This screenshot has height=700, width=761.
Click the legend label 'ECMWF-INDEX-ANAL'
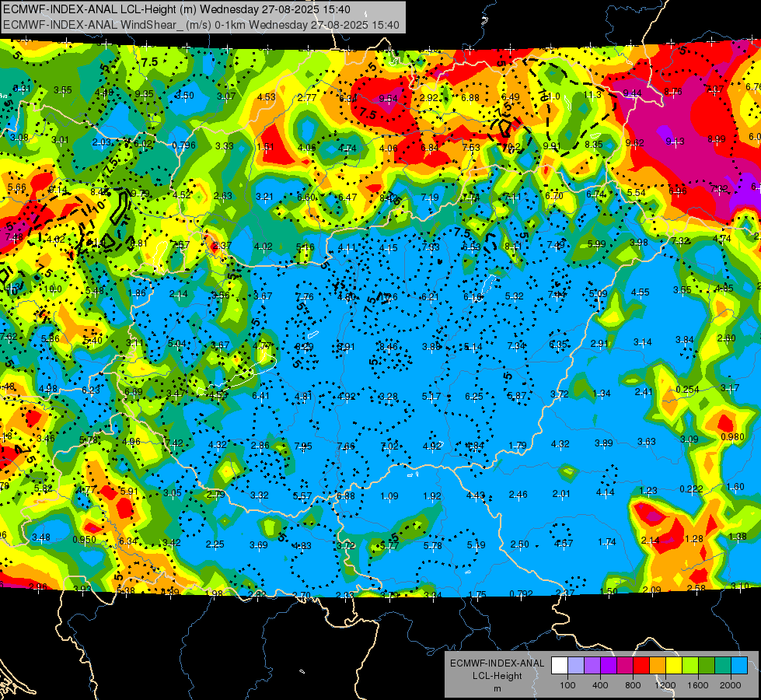[497, 663]
